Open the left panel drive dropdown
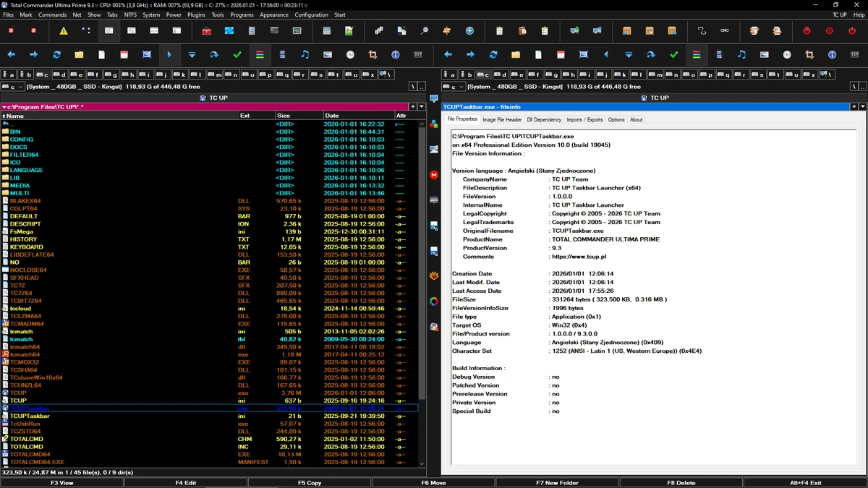868x488 pixels. click(12, 87)
